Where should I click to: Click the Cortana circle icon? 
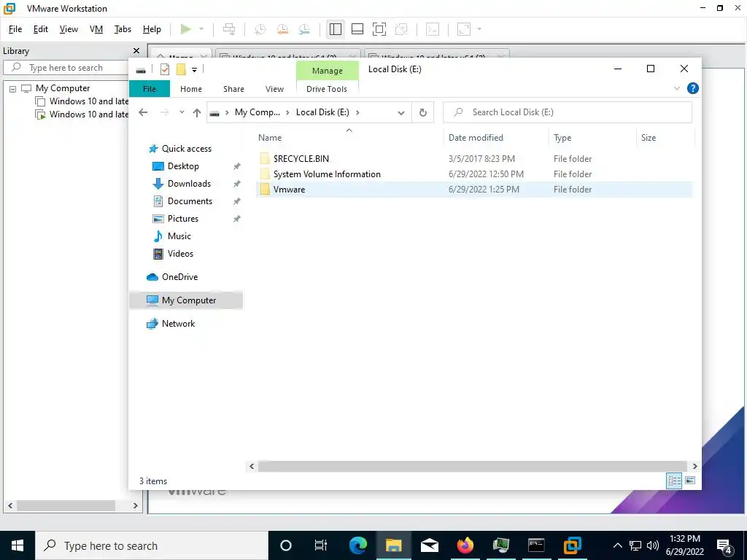(286, 545)
